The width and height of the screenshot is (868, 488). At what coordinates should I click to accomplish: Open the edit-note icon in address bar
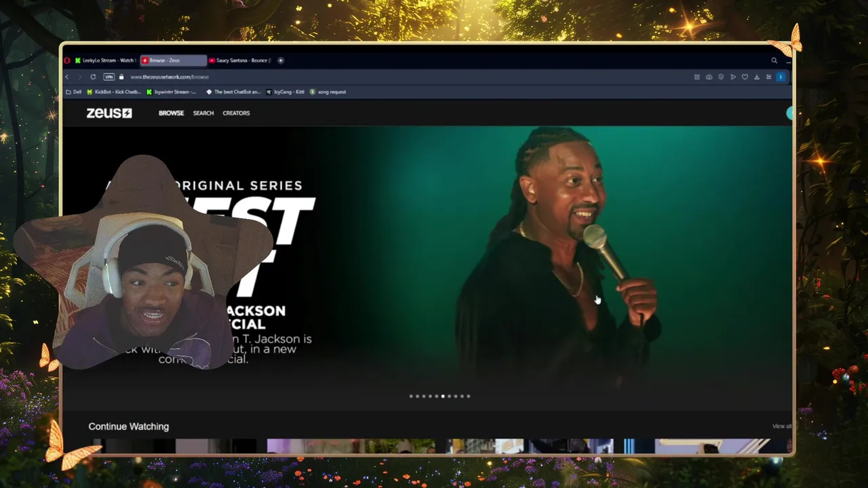tap(697, 77)
